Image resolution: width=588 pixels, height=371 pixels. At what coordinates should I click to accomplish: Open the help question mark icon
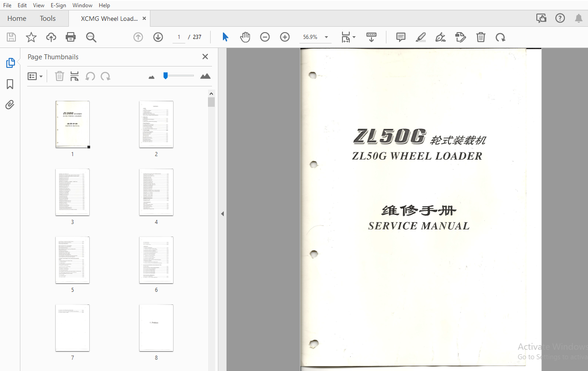[560, 18]
